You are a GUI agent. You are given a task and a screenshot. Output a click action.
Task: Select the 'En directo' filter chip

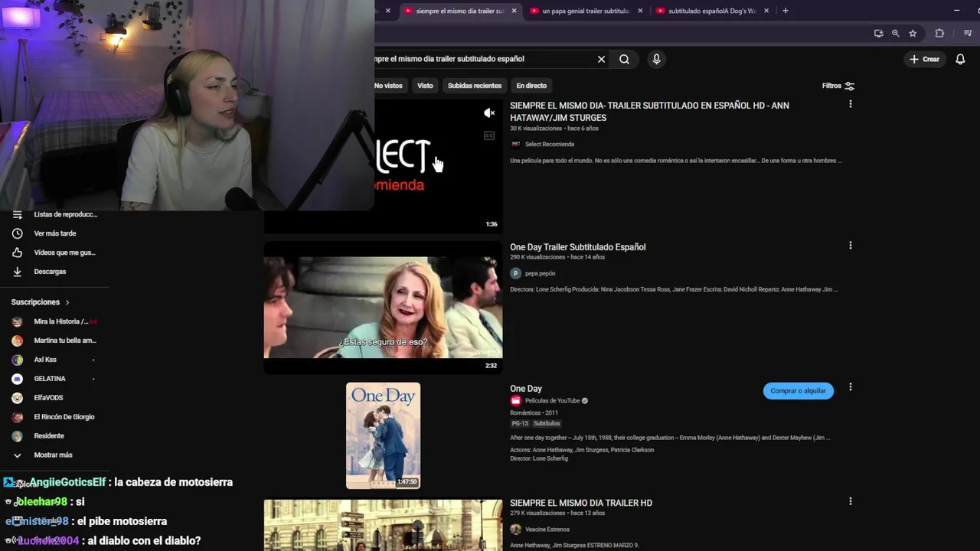click(531, 86)
